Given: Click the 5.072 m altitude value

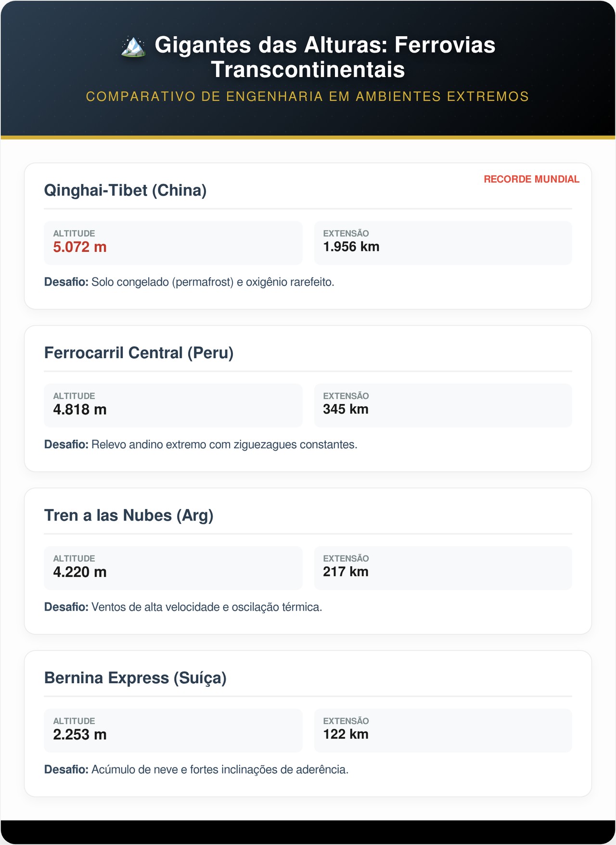Looking at the screenshot, I should pos(80,247).
